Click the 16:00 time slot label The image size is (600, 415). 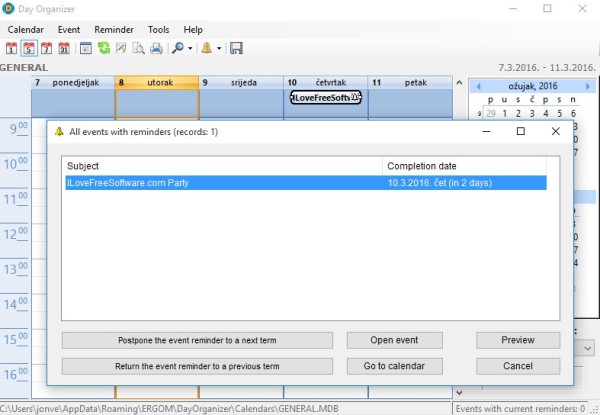coord(16,374)
